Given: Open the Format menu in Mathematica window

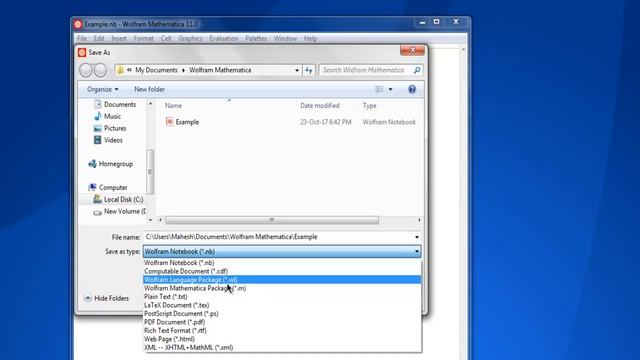Looking at the screenshot, I should (x=144, y=38).
